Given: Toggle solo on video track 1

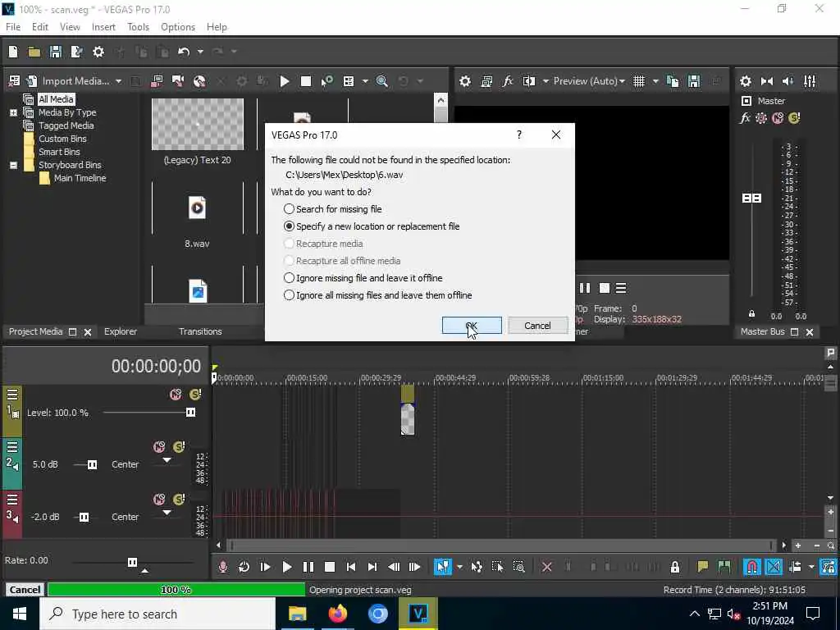Looking at the screenshot, I should click(x=195, y=395).
